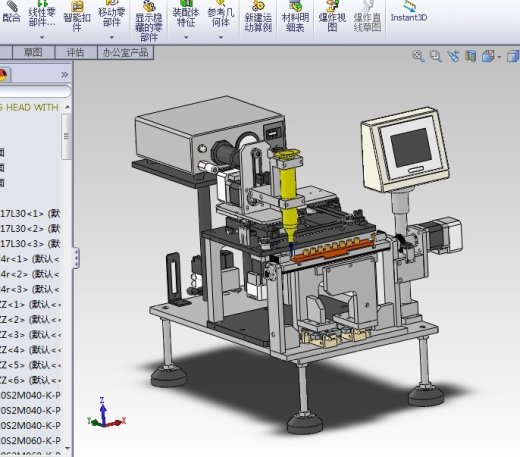
Task: Expand the 线性零部件 pattern dropdown arrow
Action: (42, 37)
